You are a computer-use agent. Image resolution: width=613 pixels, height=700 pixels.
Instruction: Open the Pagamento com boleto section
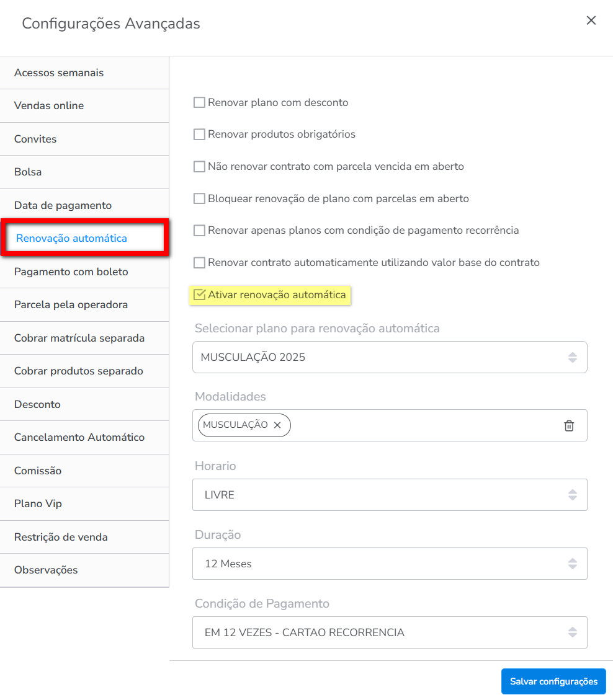pyautogui.click(x=71, y=272)
